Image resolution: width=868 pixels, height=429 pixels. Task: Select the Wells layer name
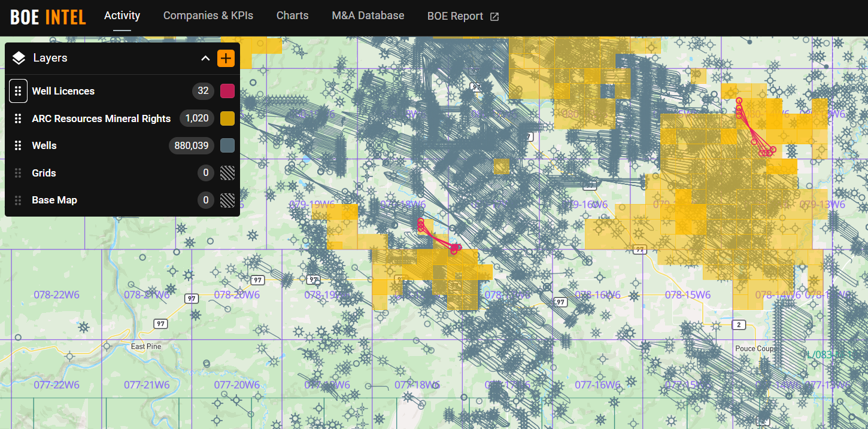point(44,145)
